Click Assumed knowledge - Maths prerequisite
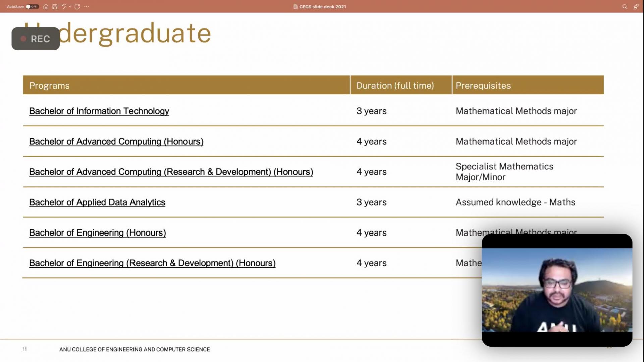644x362 pixels. tap(515, 202)
